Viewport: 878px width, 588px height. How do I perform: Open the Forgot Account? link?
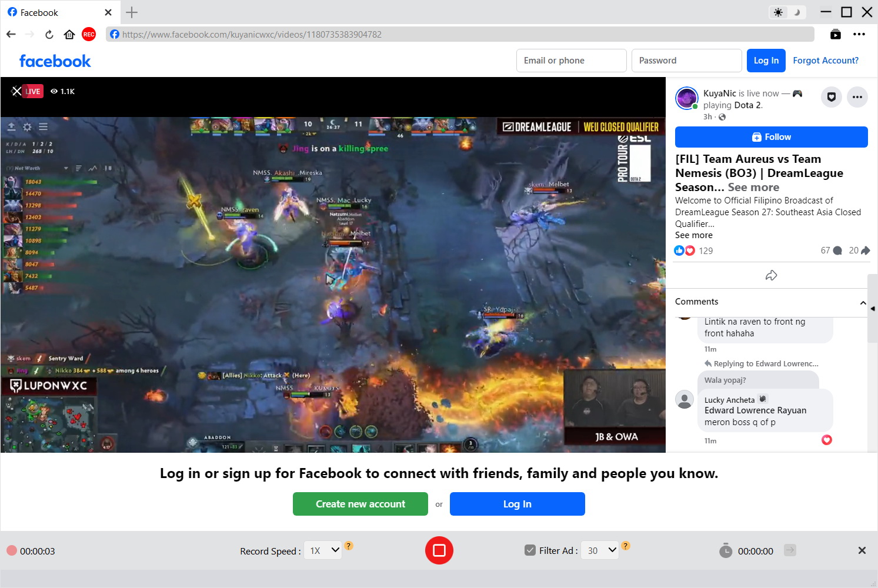[x=826, y=61]
